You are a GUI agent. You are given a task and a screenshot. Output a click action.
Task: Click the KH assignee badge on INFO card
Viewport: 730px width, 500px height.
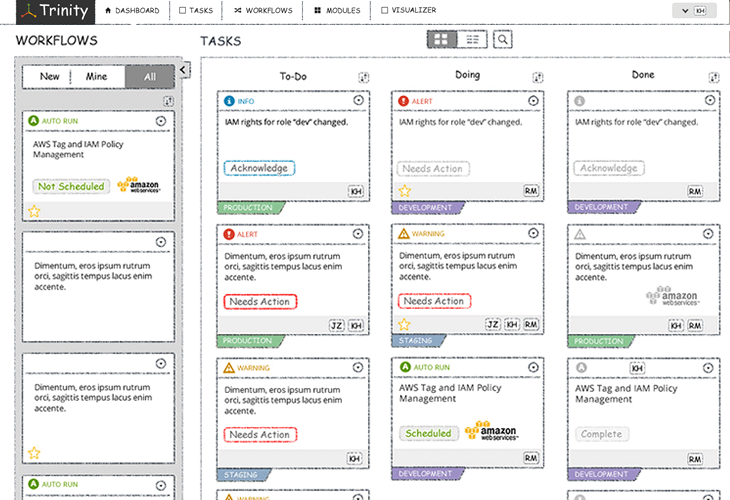(355, 191)
